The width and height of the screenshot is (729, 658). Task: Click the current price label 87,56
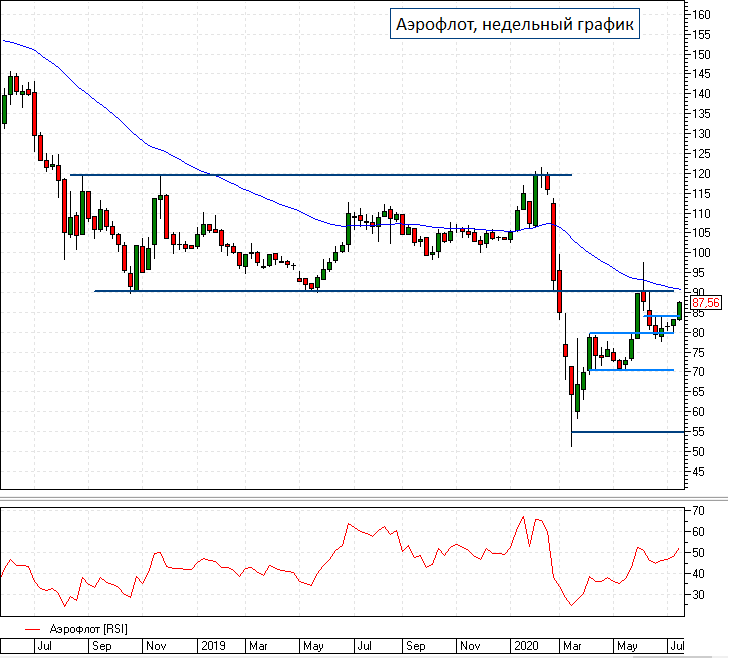(705, 303)
